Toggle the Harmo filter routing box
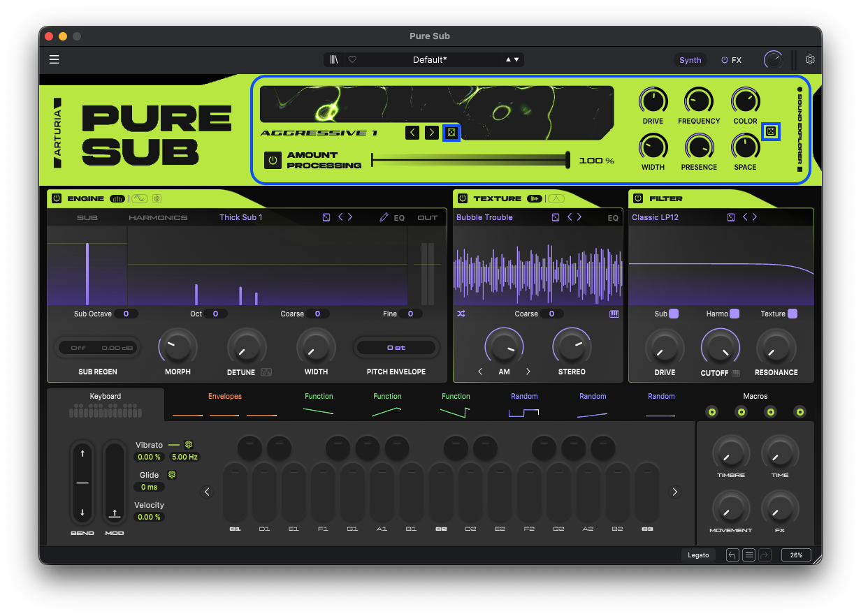Viewport: 861px width, 616px height. [x=735, y=314]
